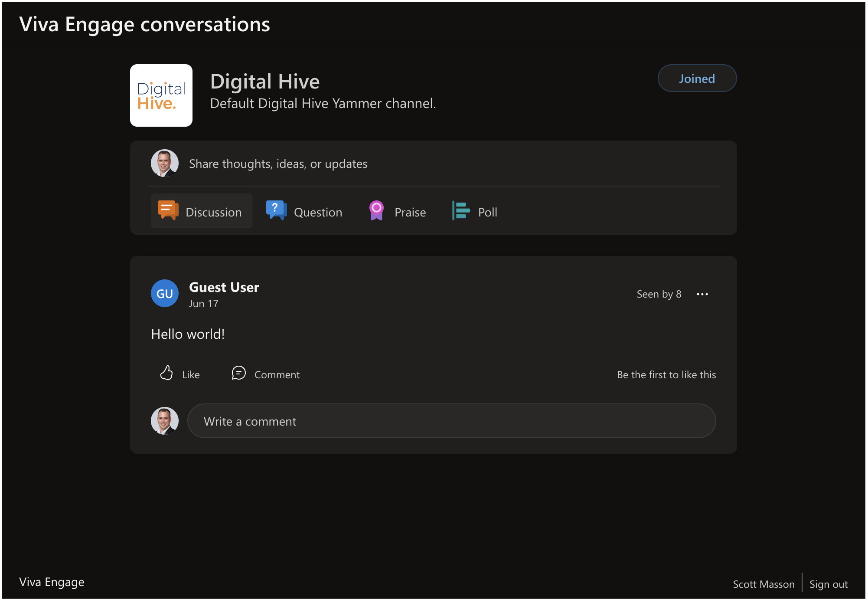Click the Praise ribbon icon

pyautogui.click(x=376, y=210)
